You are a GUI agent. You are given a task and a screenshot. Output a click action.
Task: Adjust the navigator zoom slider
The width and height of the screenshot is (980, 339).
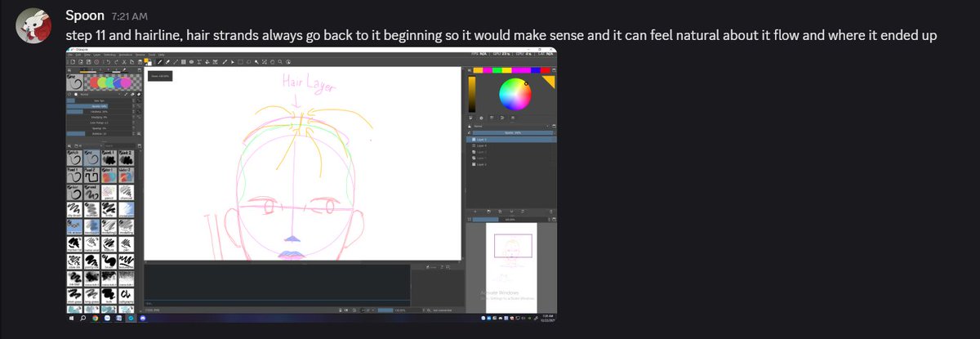click(x=508, y=219)
